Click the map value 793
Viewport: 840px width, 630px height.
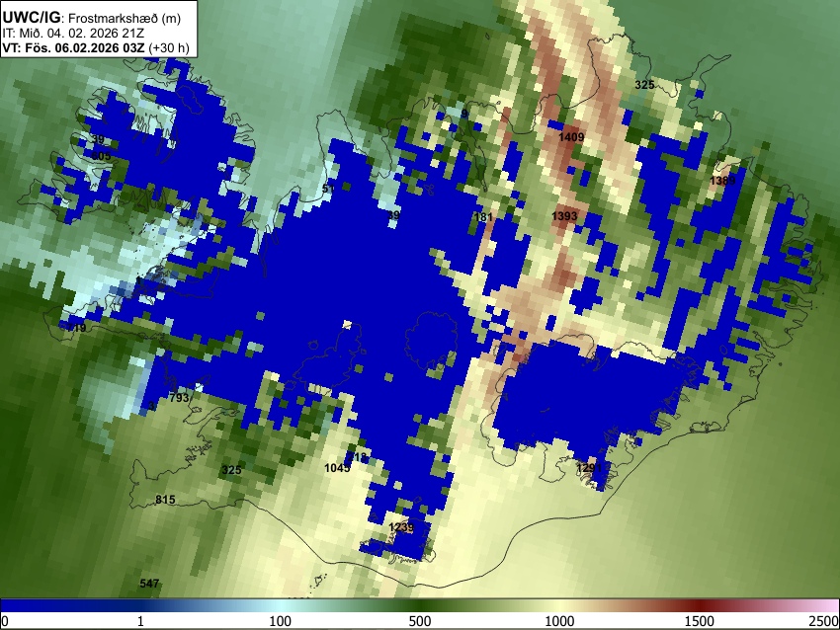(x=179, y=398)
